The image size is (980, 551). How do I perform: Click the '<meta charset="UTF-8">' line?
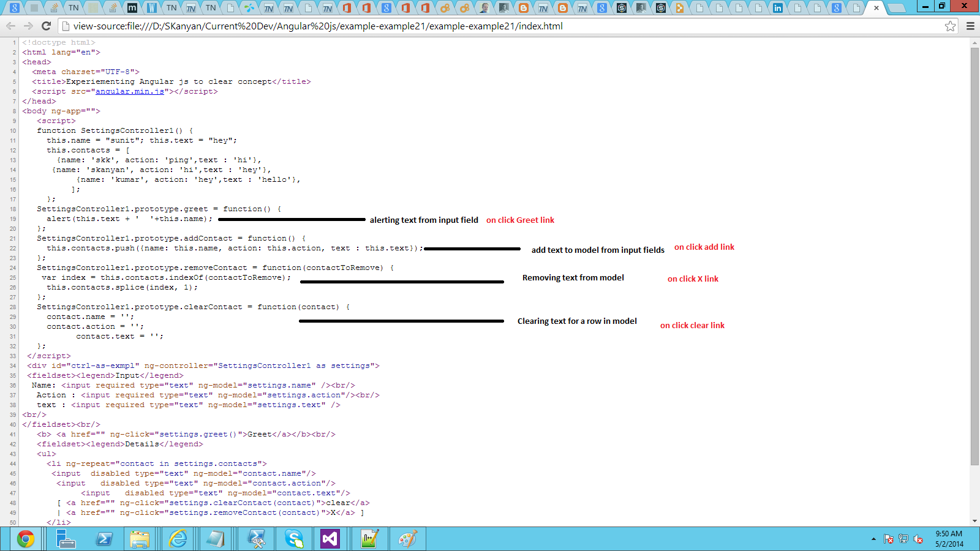(x=86, y=72)
